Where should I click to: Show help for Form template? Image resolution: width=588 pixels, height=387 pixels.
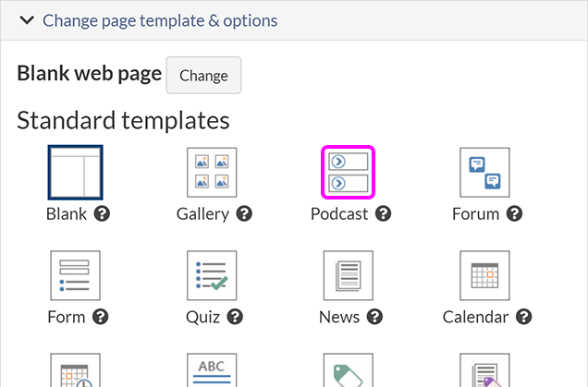(x=101, y=318)
